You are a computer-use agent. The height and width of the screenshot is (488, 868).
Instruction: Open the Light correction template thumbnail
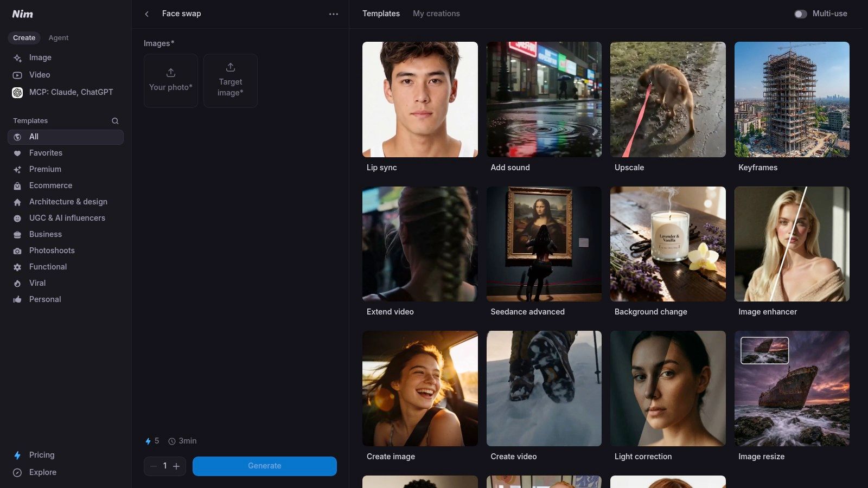point(668,389)
